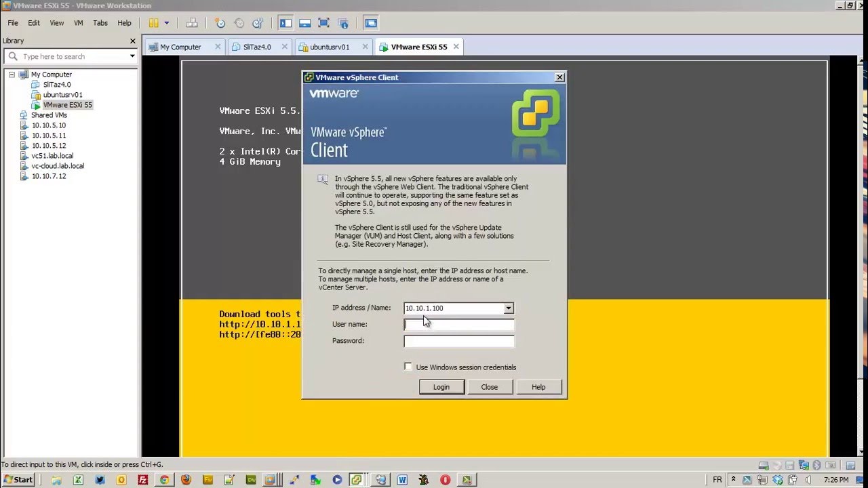Open the Edit menu
This screenshot has height=488, width=868.
click(x=34, y=23)
